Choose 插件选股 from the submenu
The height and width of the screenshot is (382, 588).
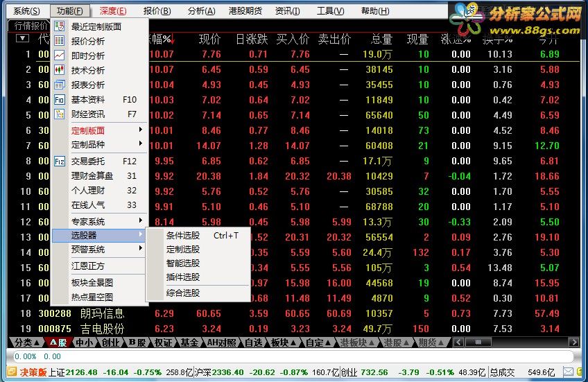[x=198, y=277]
